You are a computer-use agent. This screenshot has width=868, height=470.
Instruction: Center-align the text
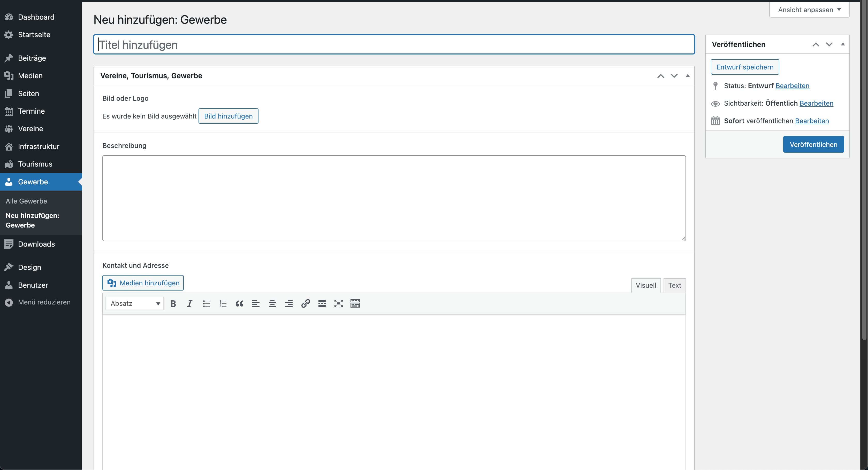[x=272, y=304]
